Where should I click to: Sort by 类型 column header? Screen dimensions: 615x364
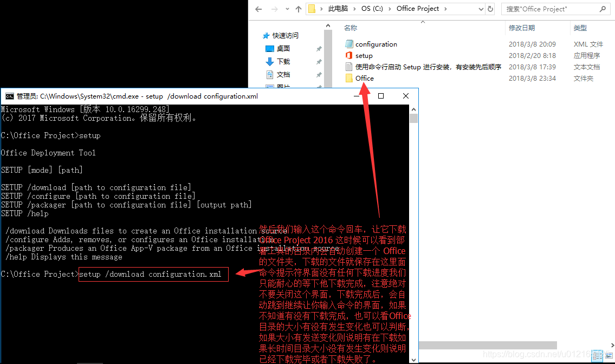click(580, 28)
